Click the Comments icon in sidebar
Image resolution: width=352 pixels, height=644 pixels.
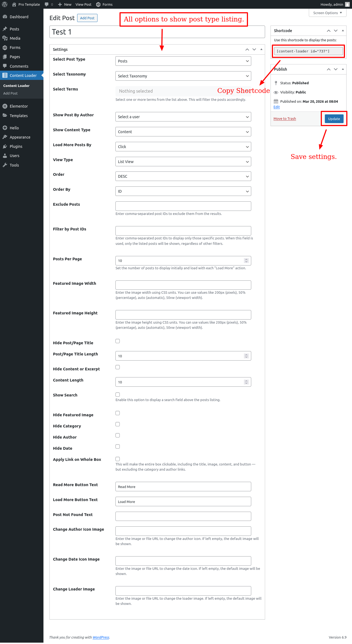pos(5,66)
